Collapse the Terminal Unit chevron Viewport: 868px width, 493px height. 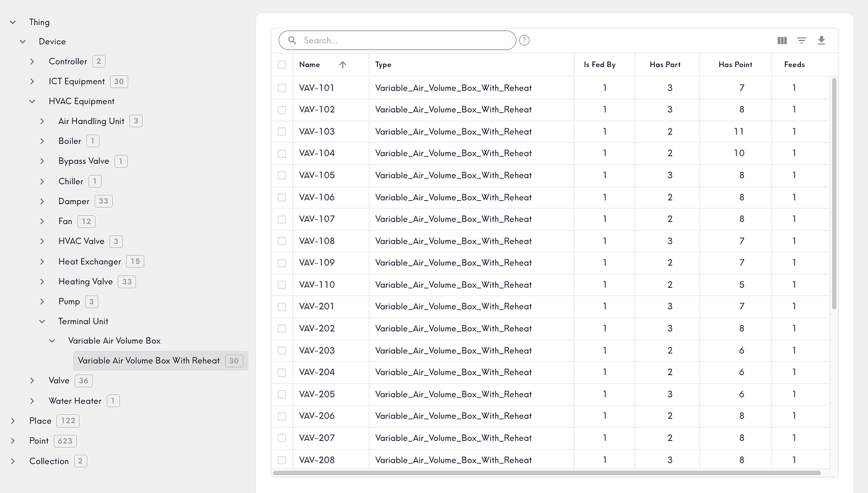[42, 321]
